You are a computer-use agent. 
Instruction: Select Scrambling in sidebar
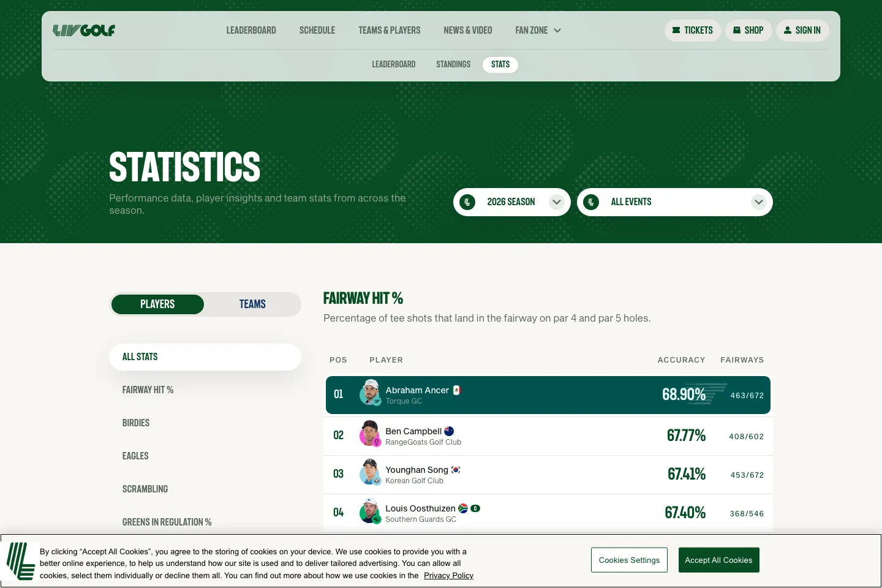145,489
